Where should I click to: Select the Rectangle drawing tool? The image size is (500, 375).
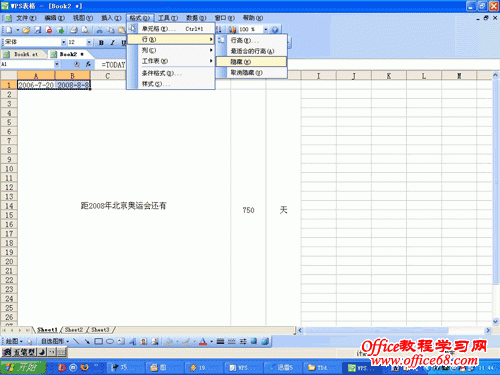click(x=99, y=341)
